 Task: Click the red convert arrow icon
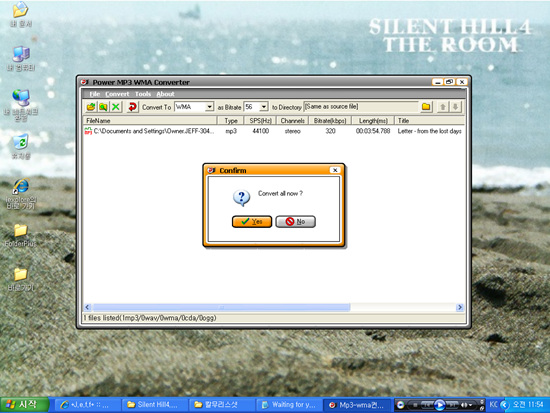[132, 107]
